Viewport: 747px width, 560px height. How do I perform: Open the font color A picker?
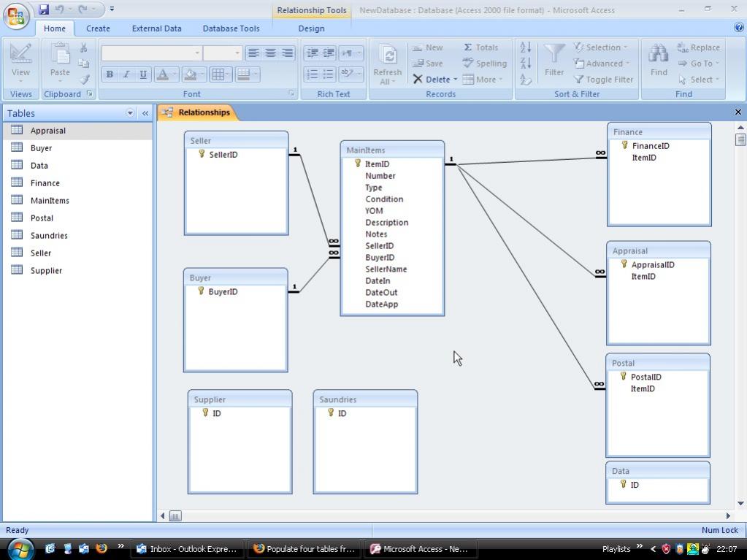coord(166,74)
